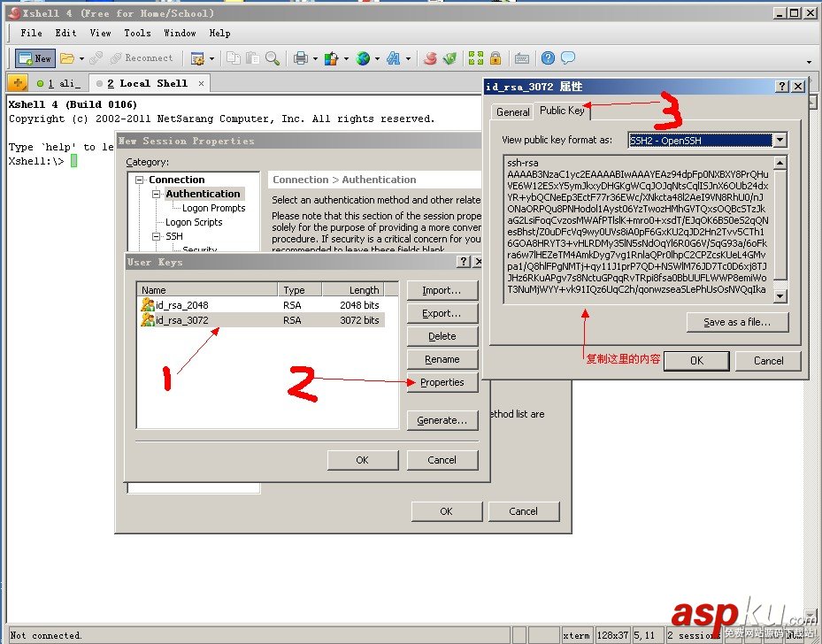822x644 pixels.
Task: Expand the Print dropdown arrow
Action: pyautogui.click(x=315, y=58)
